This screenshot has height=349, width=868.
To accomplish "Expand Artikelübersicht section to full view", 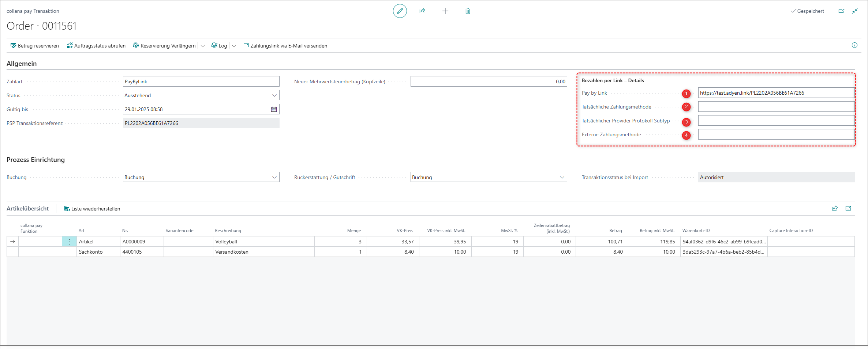I will tap(848, 208).
